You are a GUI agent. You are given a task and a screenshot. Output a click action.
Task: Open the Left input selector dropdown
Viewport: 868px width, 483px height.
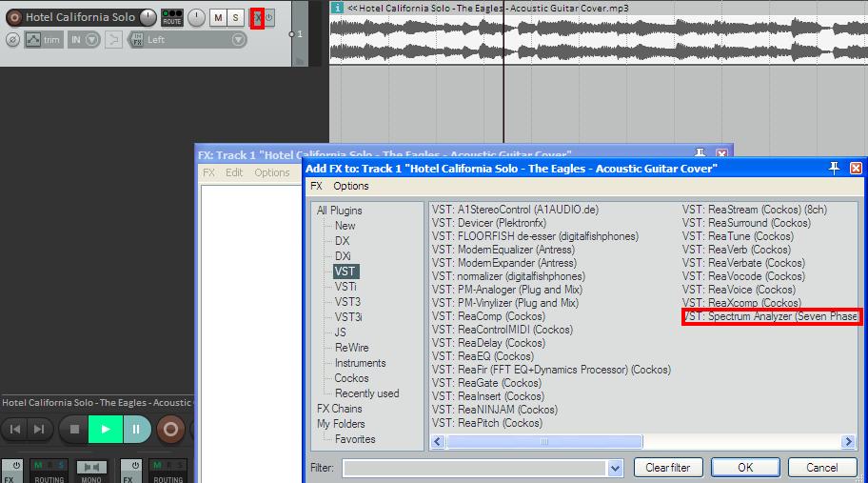[237, 40]
